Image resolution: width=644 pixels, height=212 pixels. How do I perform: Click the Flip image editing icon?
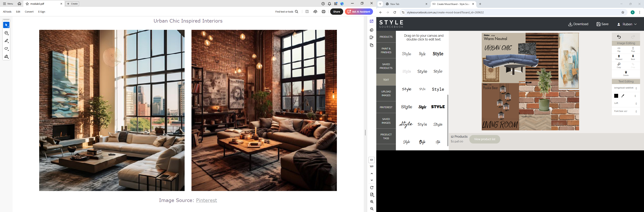(x=619, y=49)
